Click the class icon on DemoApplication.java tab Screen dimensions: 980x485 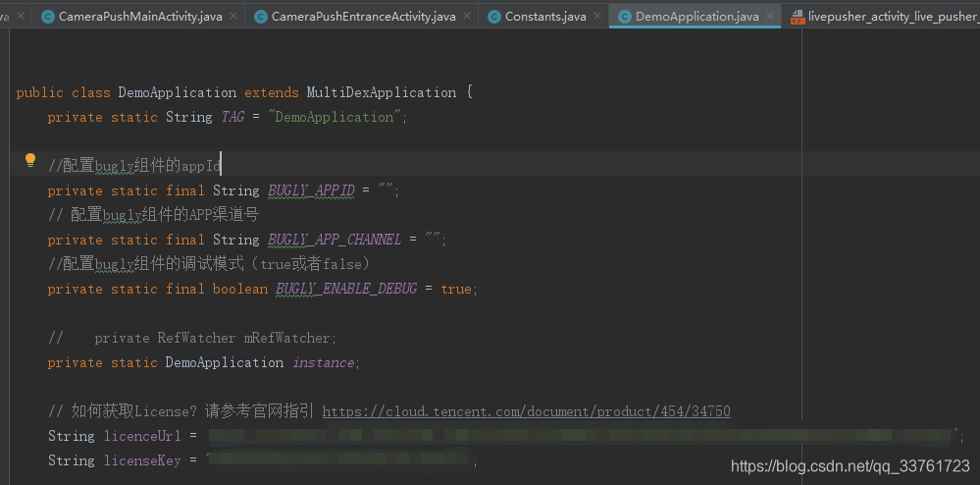point(624,17)
